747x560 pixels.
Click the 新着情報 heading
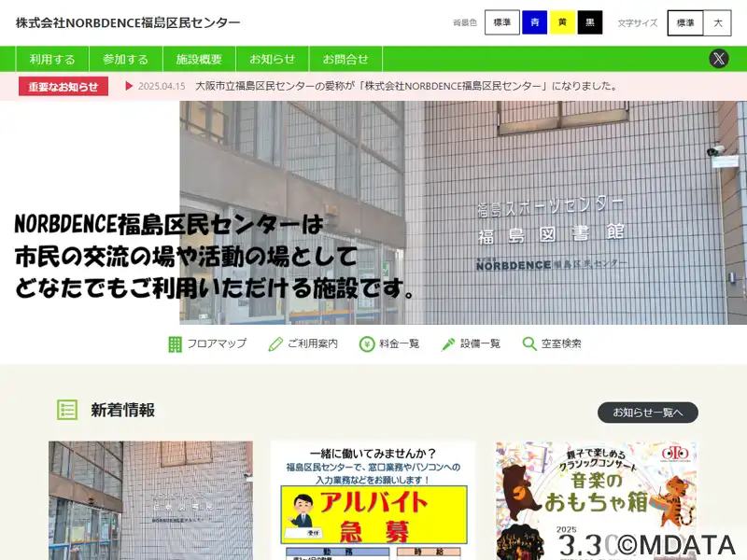(x=123, y=410)
